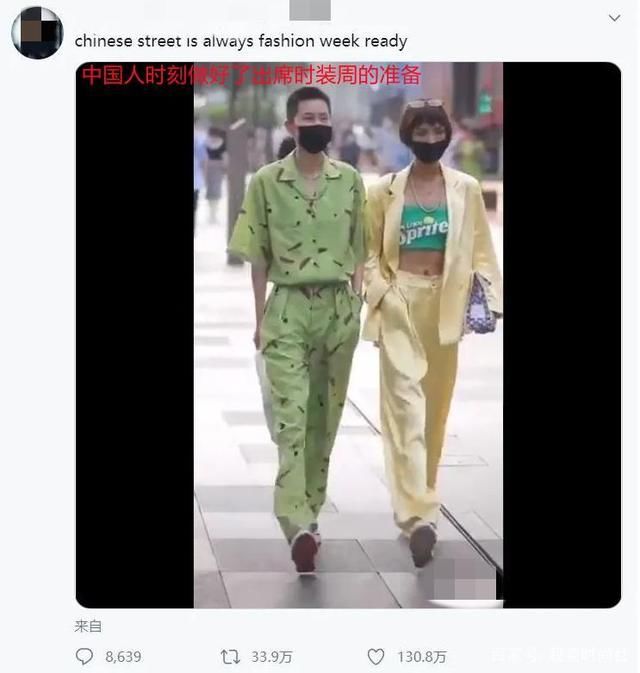Click the pixelated mosaic patch in the photo corner
The width and height of the screenshot is (640, 673).
click(x=464, y=582)
